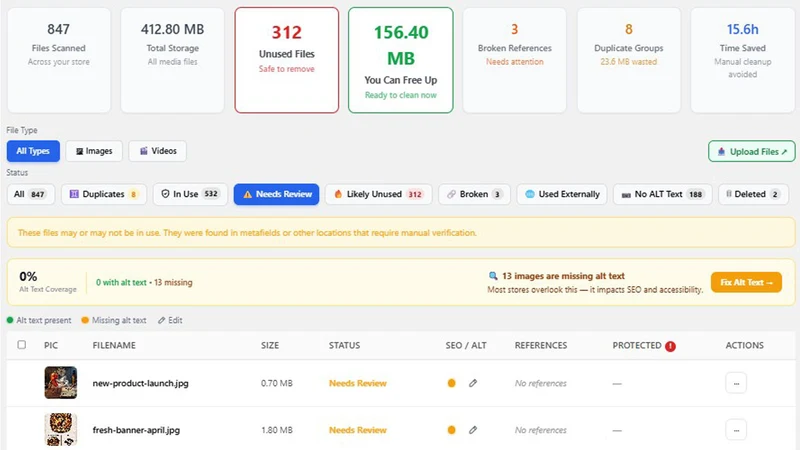The image size is (800, 450).
Task: Click the orange Missing alt text legend dot
Action: pyautogui.click(x=85, y=320)
